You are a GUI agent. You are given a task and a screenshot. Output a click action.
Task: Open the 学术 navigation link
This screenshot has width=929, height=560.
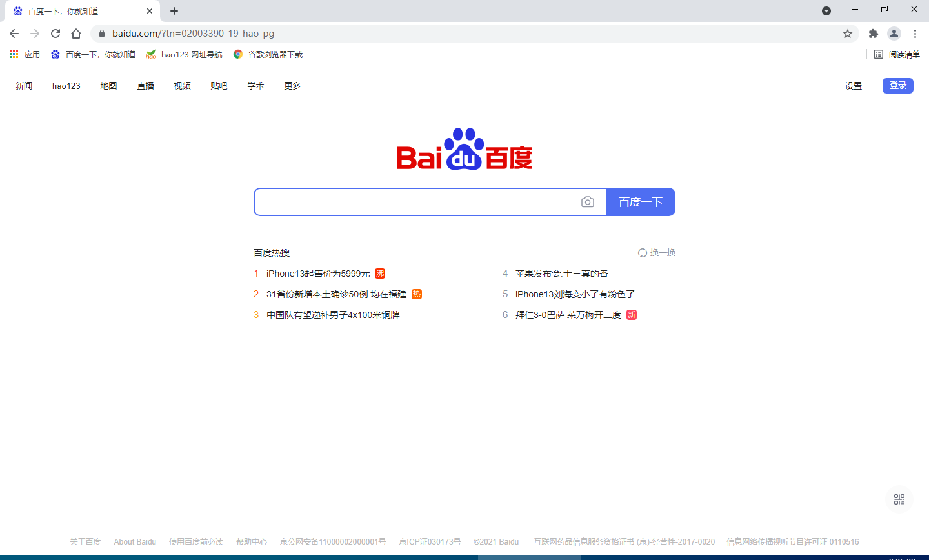(256, 86)
